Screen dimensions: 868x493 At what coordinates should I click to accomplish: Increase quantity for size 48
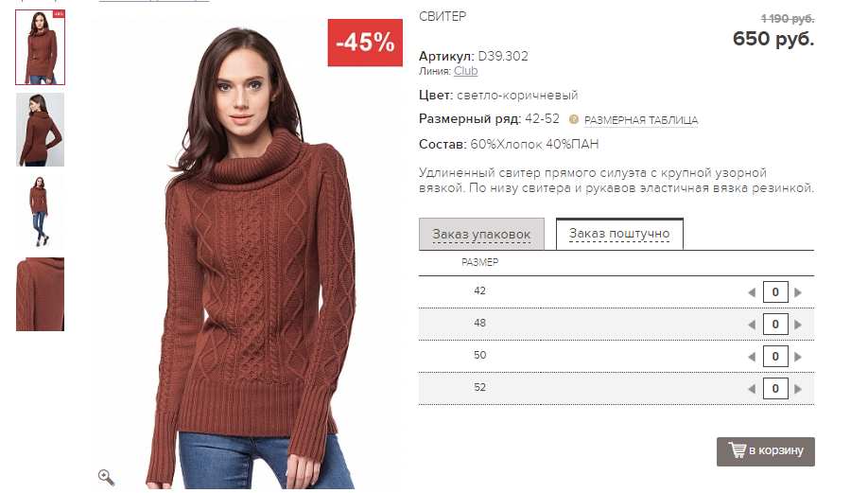coord(798,325)
